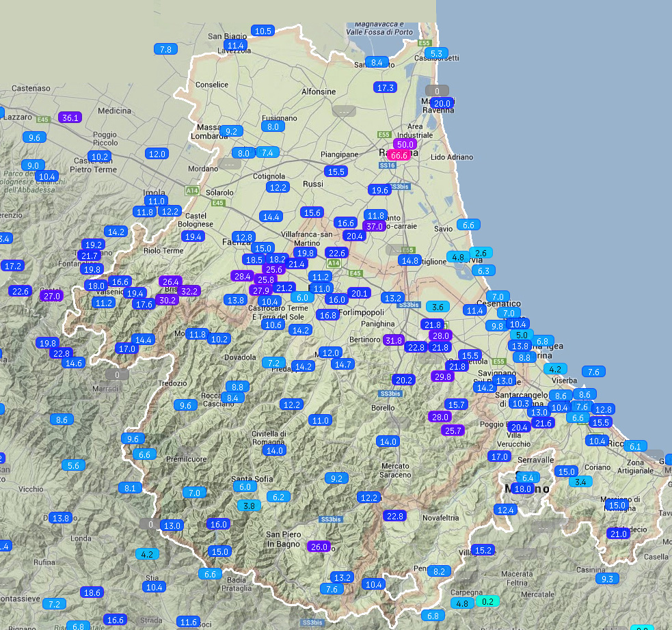
Task: Click the green 0.2 marker near Carpegna
Action: pyautogui.click(x=488, y=601)
